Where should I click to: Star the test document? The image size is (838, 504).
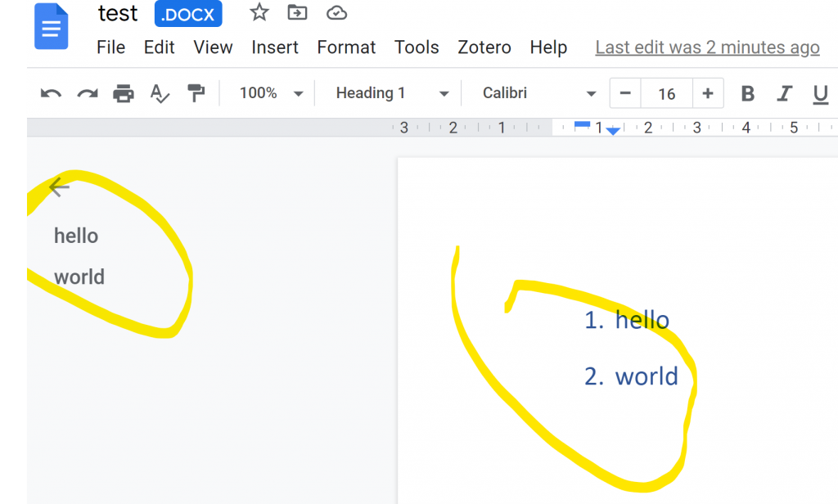pyautogui.click(x=259, y=12)
